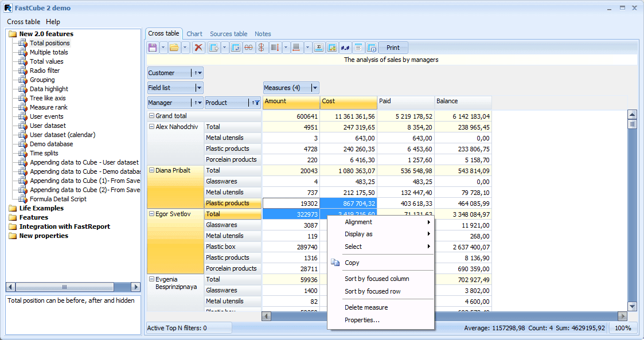The height and width of the screenshot is (340, 644).
Task: Click the sigma measures editor icon
Action: pos(319,48)
